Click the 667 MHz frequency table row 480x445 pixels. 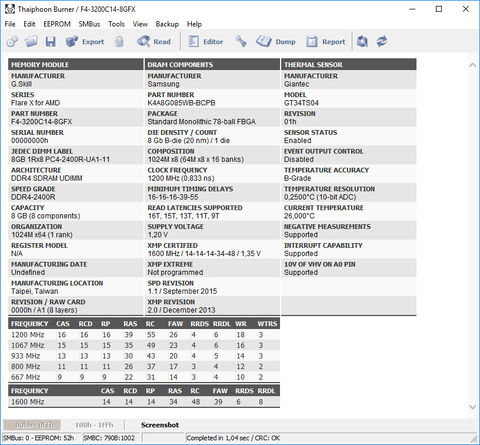point(144,377)
